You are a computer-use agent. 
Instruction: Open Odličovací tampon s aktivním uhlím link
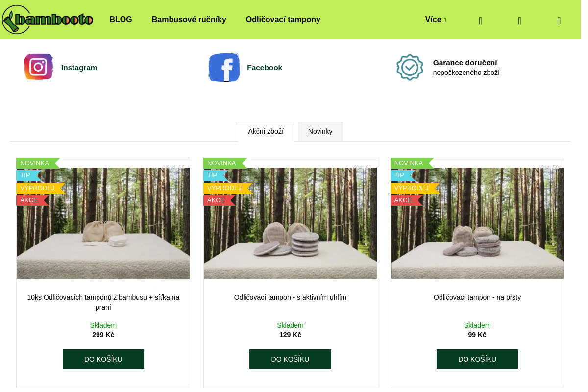pos(290,297)
